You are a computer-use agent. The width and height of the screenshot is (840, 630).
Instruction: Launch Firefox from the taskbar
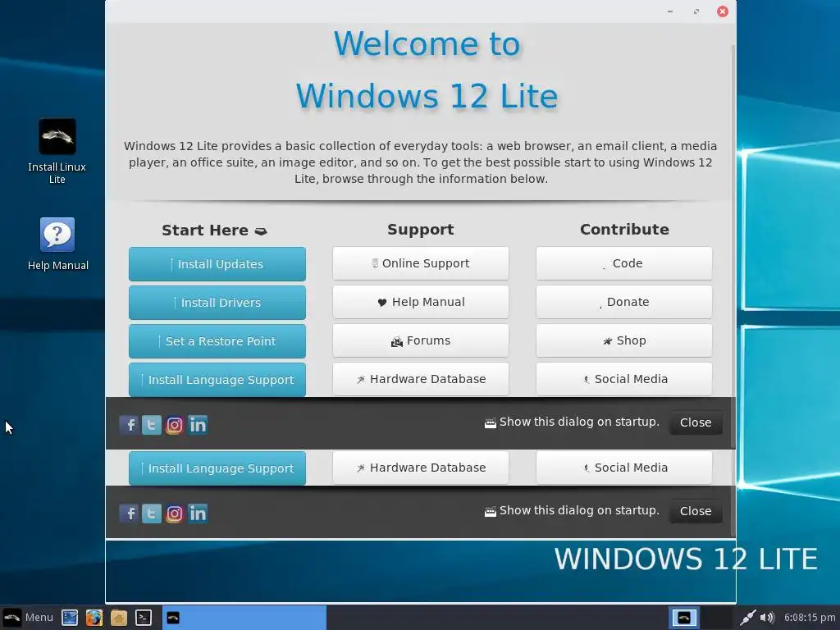[94, 618]
